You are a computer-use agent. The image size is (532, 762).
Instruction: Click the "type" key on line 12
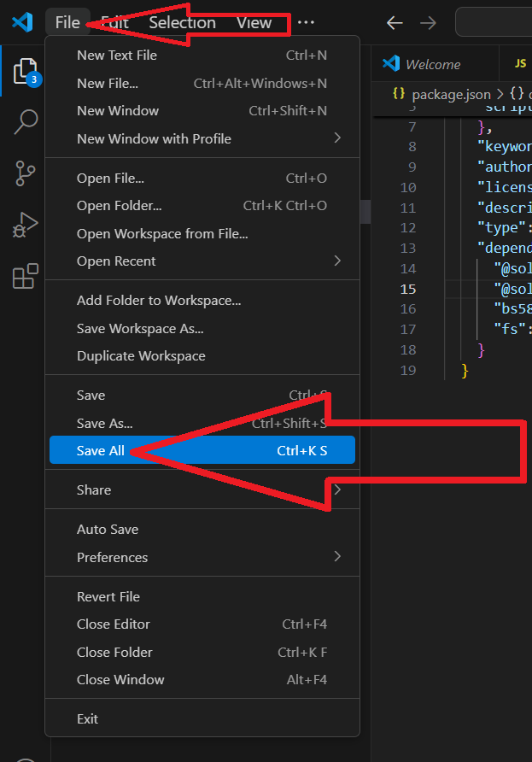point(501,227)
